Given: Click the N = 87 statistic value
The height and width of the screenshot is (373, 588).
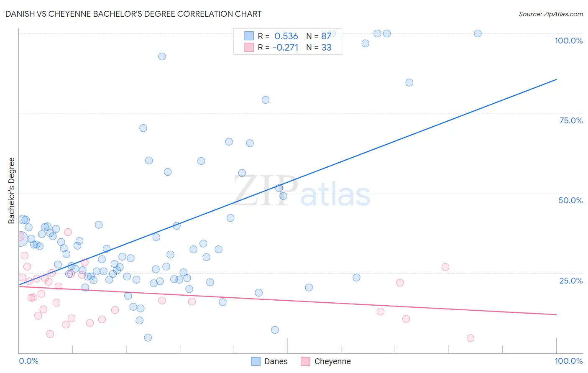Looking at the screenshot, I should click(319, 36).
